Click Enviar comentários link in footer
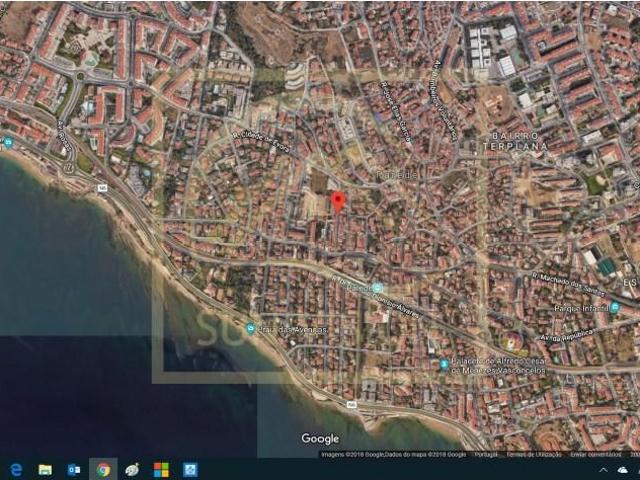Image resolution: width=640 pixels, height=480 pixels. [x=596, y=454]
